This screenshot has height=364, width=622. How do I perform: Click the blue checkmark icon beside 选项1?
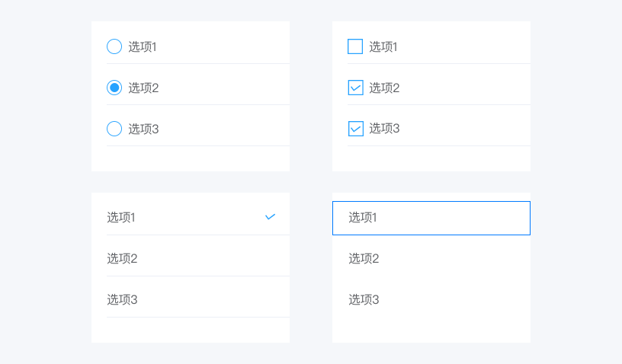tap(270, 217)
